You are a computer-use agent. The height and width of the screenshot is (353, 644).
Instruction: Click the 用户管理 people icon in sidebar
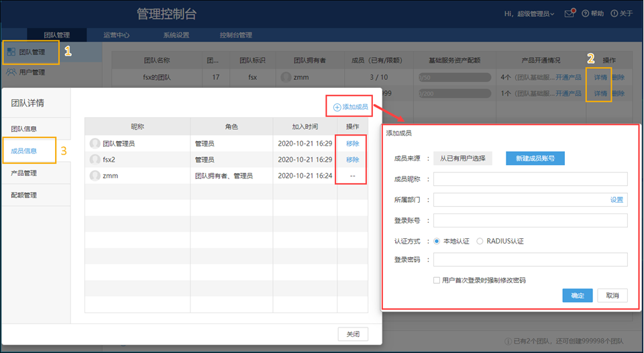point(11,72)
